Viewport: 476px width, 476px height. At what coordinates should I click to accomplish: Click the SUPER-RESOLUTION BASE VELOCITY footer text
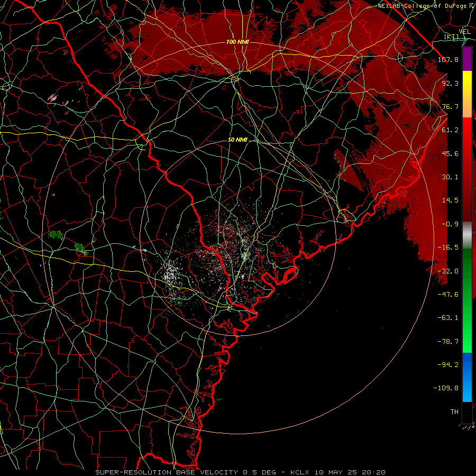[x=168, y=472]
